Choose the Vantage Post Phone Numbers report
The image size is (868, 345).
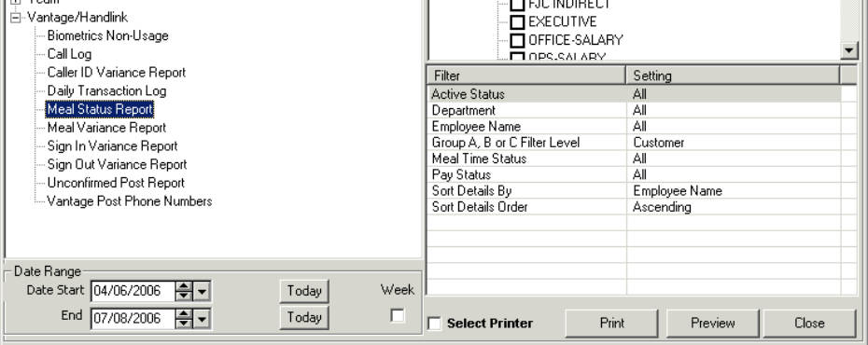pos(130,201)
